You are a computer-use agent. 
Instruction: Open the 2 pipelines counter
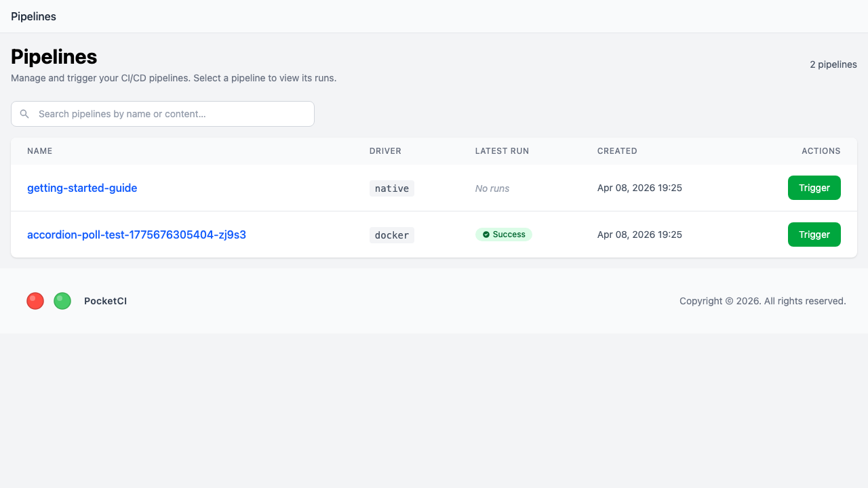tap(833, 64)
